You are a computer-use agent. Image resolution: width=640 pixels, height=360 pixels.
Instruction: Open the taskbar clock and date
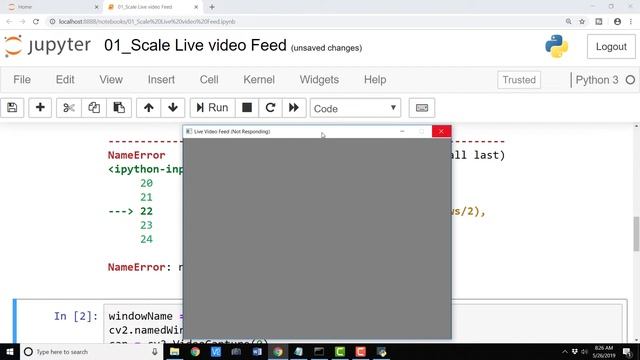point(604,352)
